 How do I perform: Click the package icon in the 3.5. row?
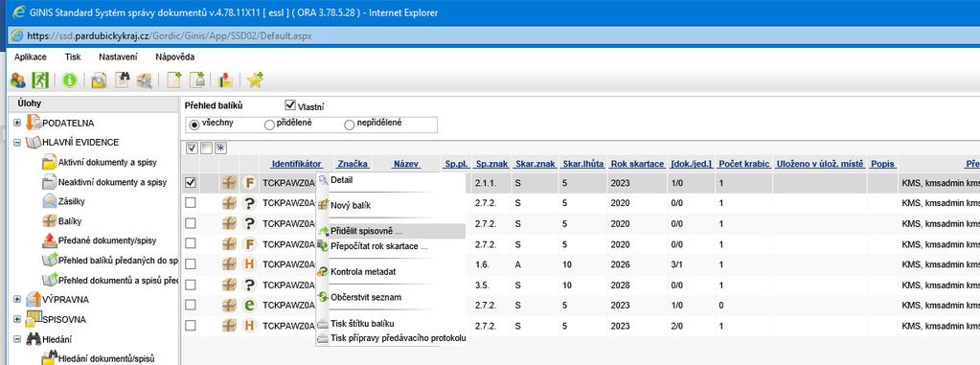(x=229, y=285)
